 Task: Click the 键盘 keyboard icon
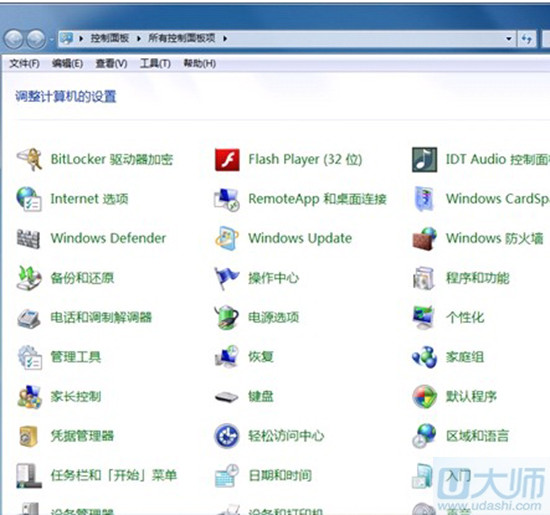(227, 397)
